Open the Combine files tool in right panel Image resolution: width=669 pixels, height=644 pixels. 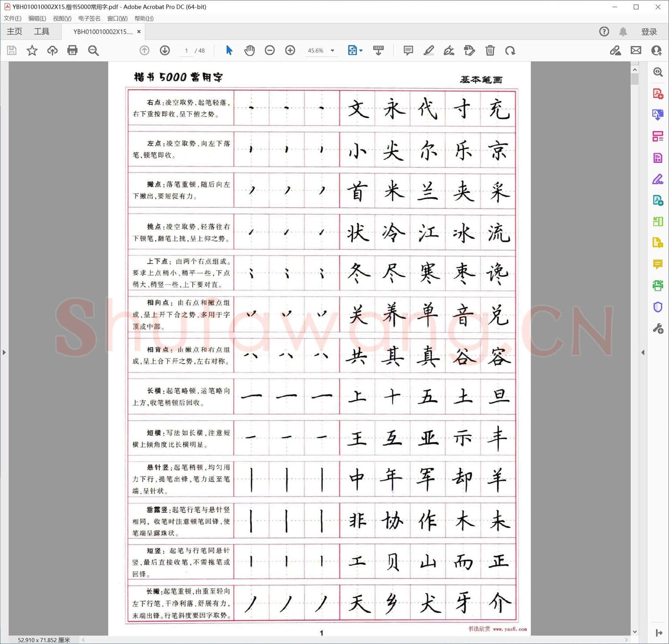[658, 243]
